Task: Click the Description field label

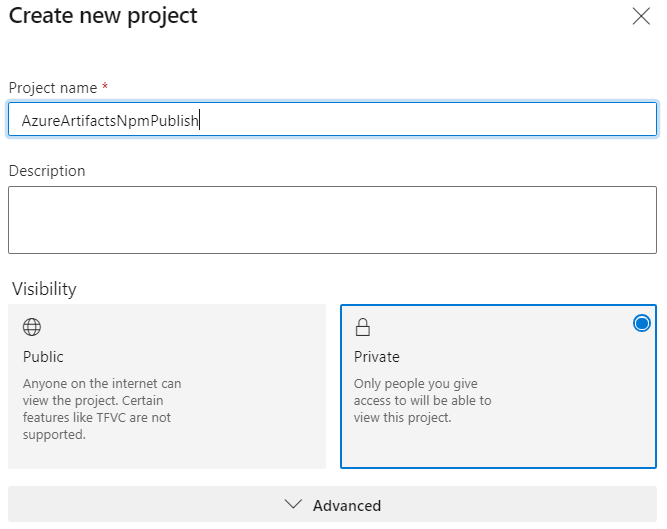Action: [47, 171]
